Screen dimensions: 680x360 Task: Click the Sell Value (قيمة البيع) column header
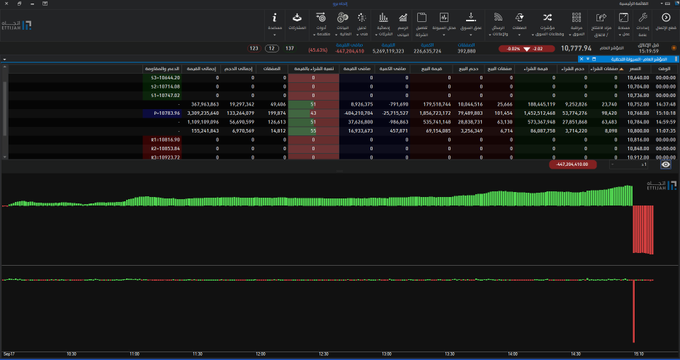point(432,69)
